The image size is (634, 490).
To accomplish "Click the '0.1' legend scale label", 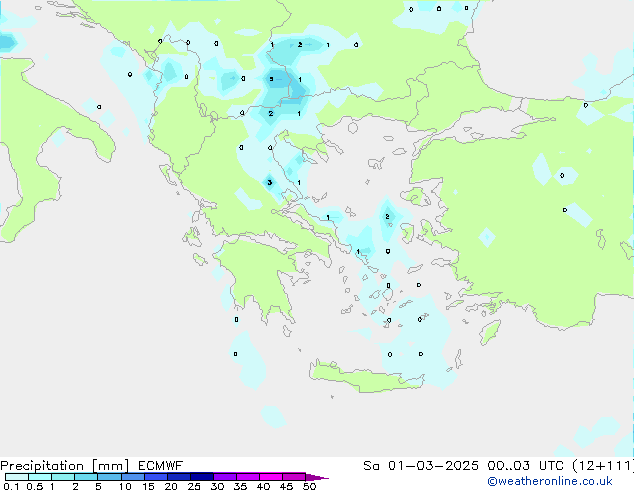I will [x=11, y=486].
